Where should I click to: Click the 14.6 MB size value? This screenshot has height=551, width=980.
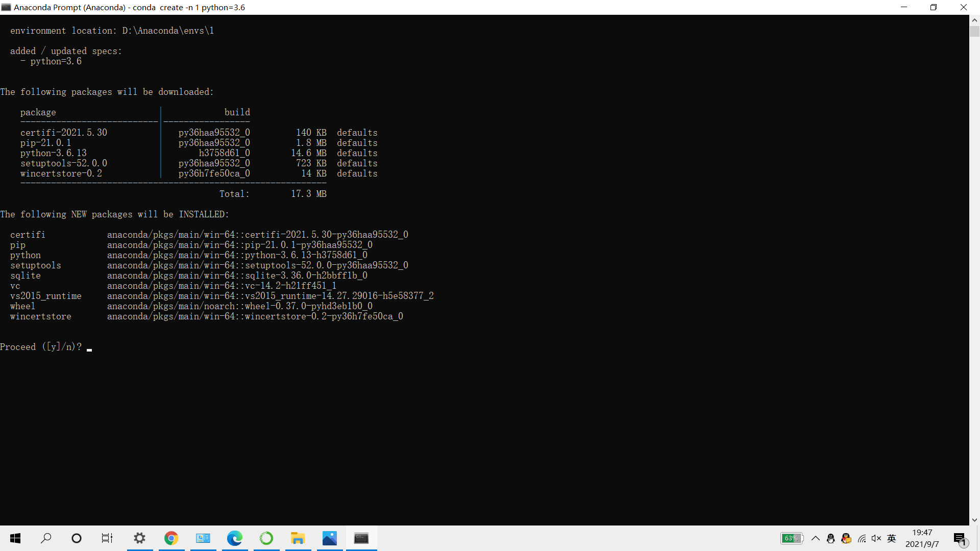tap(309, 153)
